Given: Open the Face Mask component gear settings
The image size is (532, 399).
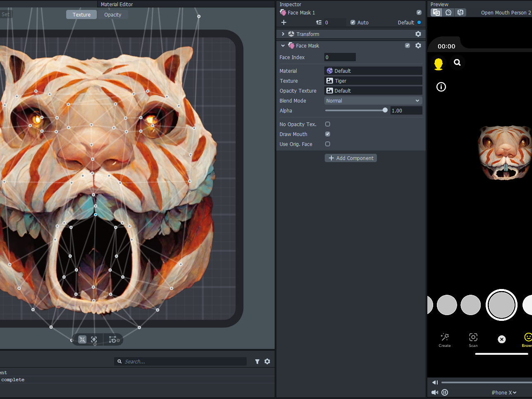Looking at the screenshot, I should coord(418,45).
